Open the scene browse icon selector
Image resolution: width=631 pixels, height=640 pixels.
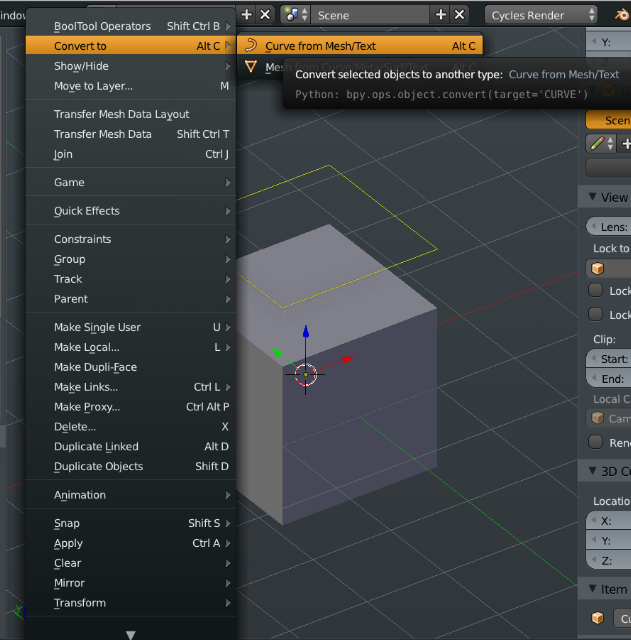click(296, 15)
